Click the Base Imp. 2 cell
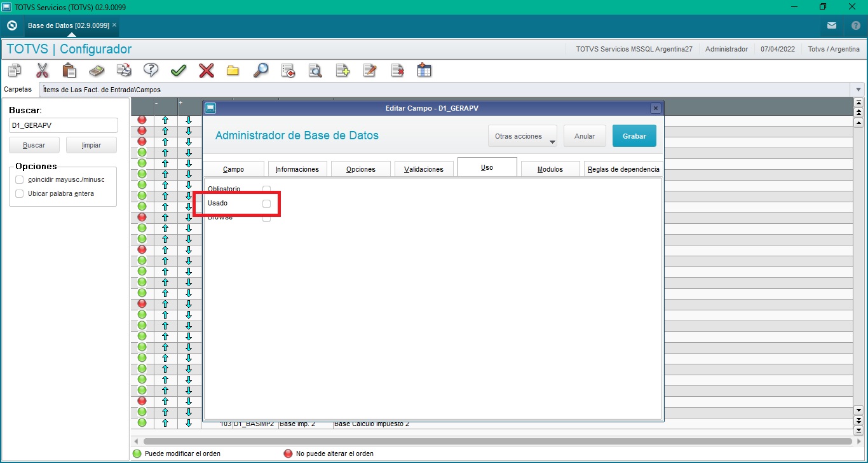The width and height of the screenshot is (868, 463). tap(306, 424)
